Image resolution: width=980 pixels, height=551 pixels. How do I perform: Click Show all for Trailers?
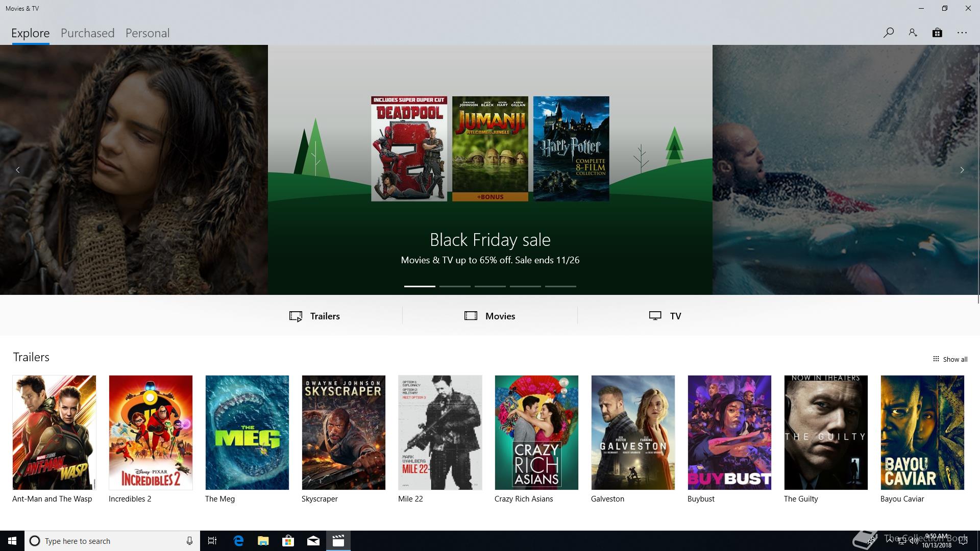[950, 359]
